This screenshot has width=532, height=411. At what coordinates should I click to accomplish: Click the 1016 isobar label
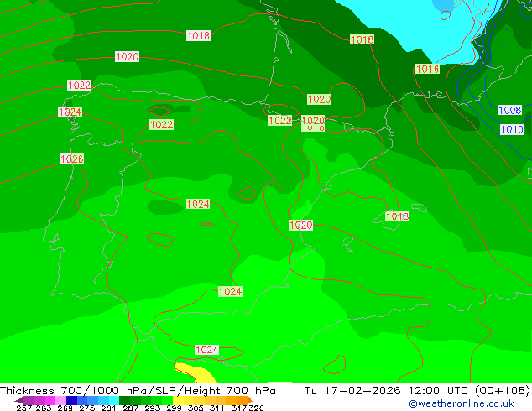pyautogui.click(x=427, y=69)
